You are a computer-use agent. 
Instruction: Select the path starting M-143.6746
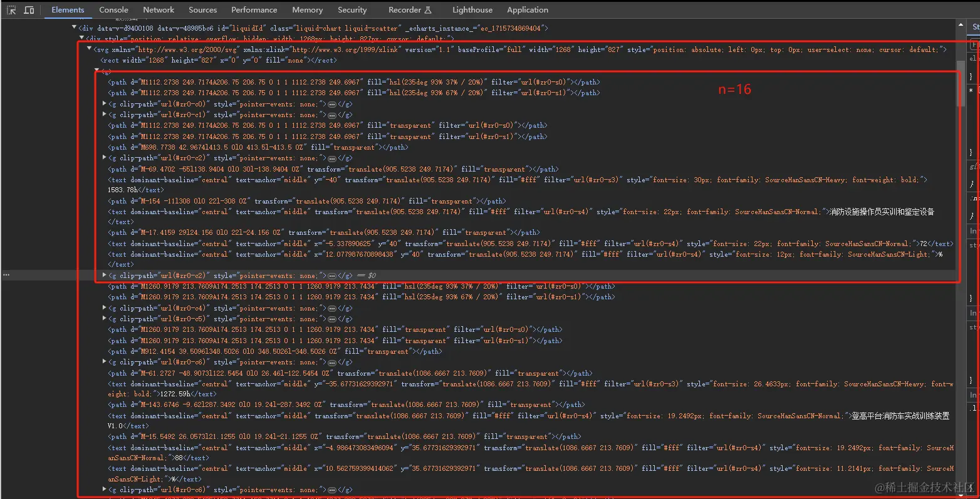pyautogui.click(x=346, y=404)
